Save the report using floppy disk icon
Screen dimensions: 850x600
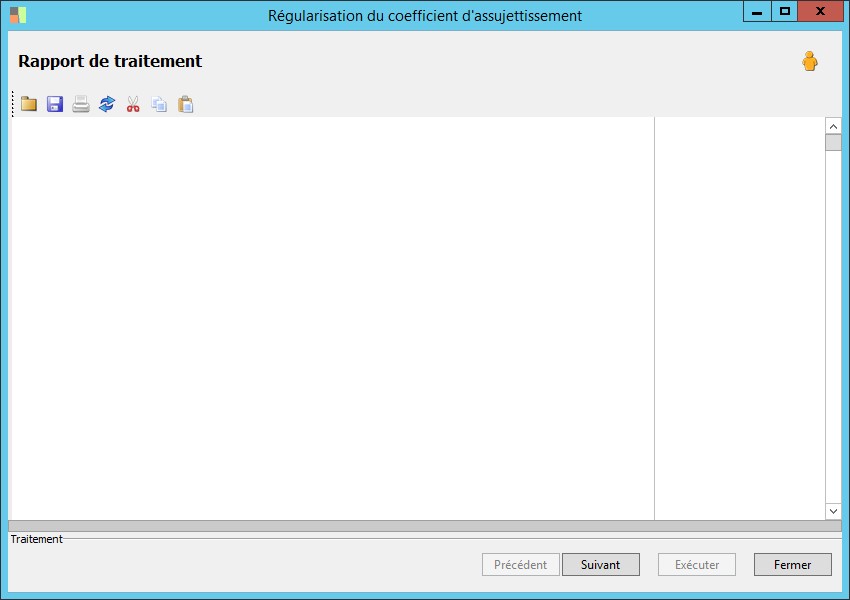click(55, 104)
